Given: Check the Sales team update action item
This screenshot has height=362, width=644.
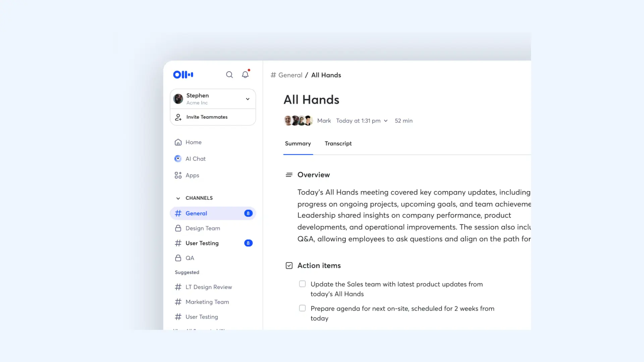Looking at the screenshot, I should (302, 284).
